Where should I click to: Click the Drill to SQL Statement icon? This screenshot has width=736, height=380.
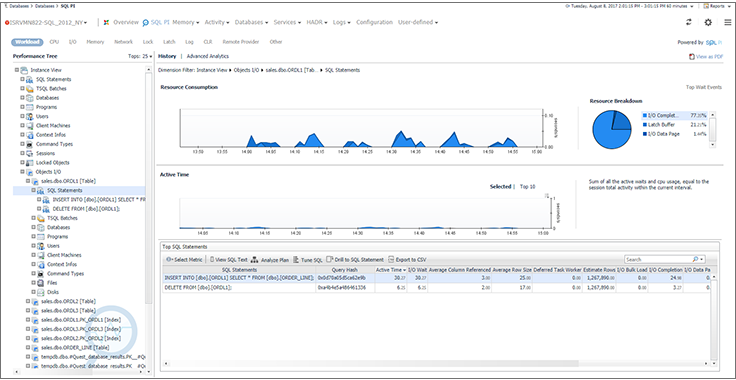(330, 259)
